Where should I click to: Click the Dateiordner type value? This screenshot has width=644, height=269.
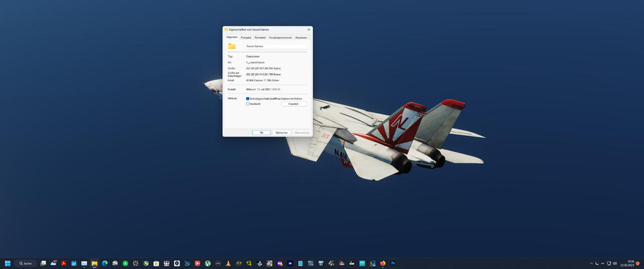pos(252,56)
